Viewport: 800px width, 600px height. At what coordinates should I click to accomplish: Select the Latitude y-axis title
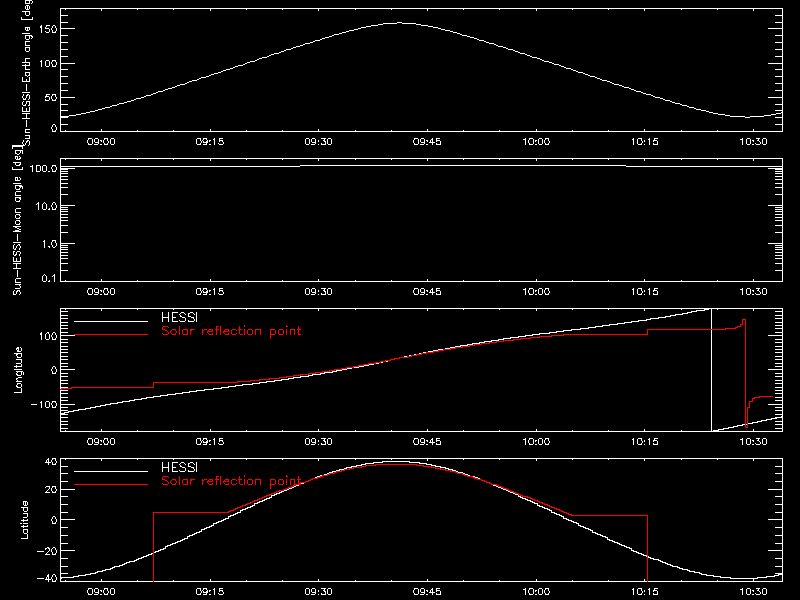pyautogui.click(x=24, y=520)
